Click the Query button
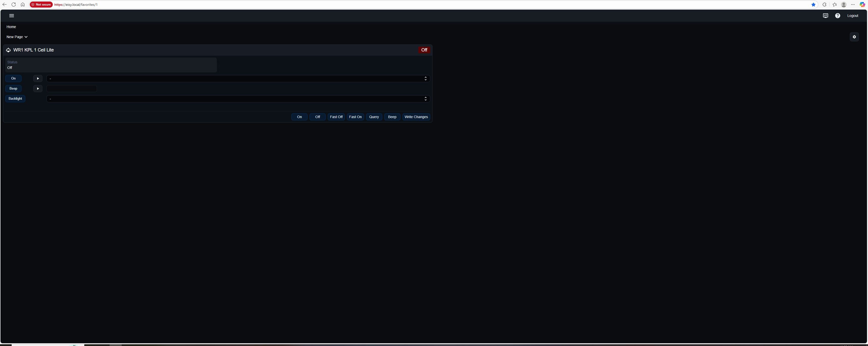Image resolution: width=868 pixels, height=346 pixels. [x=374, y=117]
